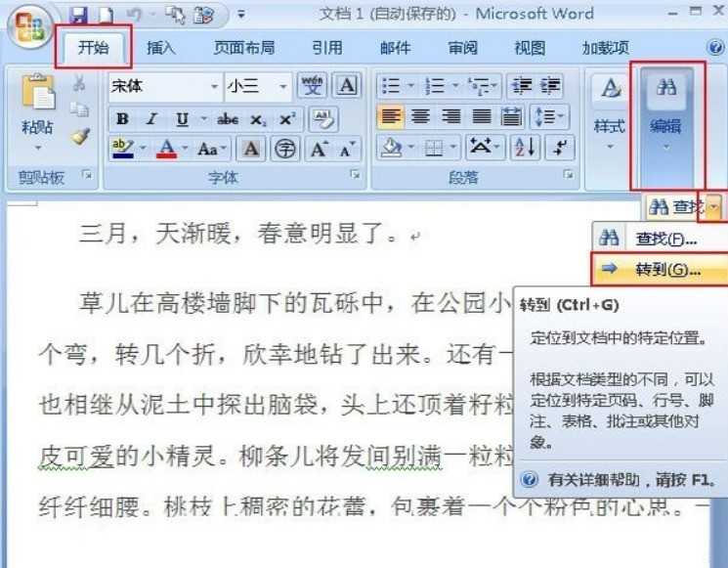Viewport: 728px width, 568px height.
Task: Apply text highlight color
Action: tap(123, 149)
